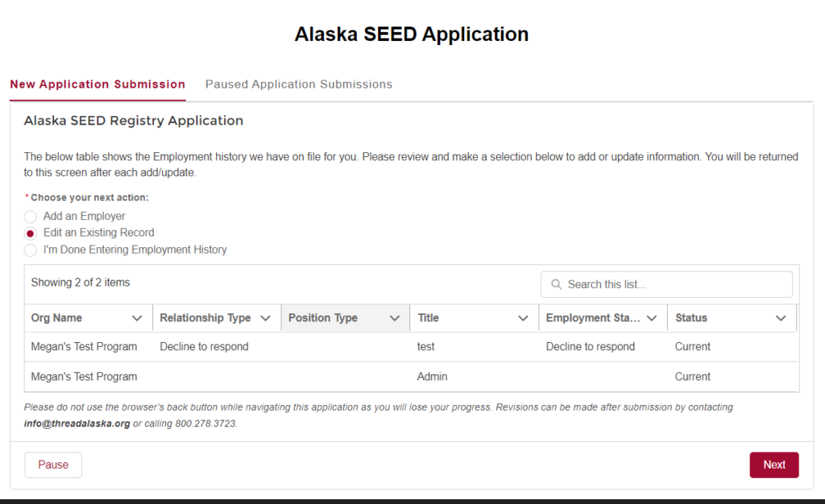This screenshot has width=825, height=504.
Task: Click the Choose your next action label
Action: point(89,197)
